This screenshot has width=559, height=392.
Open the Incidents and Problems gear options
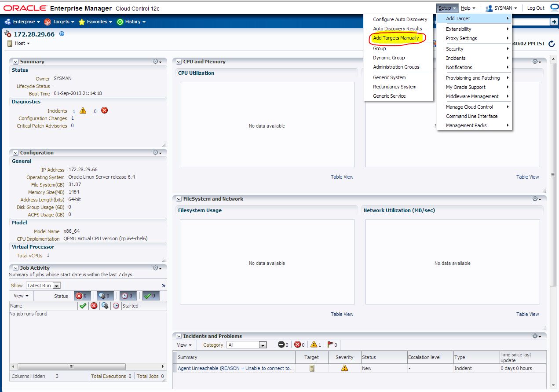tap(537, 336)
